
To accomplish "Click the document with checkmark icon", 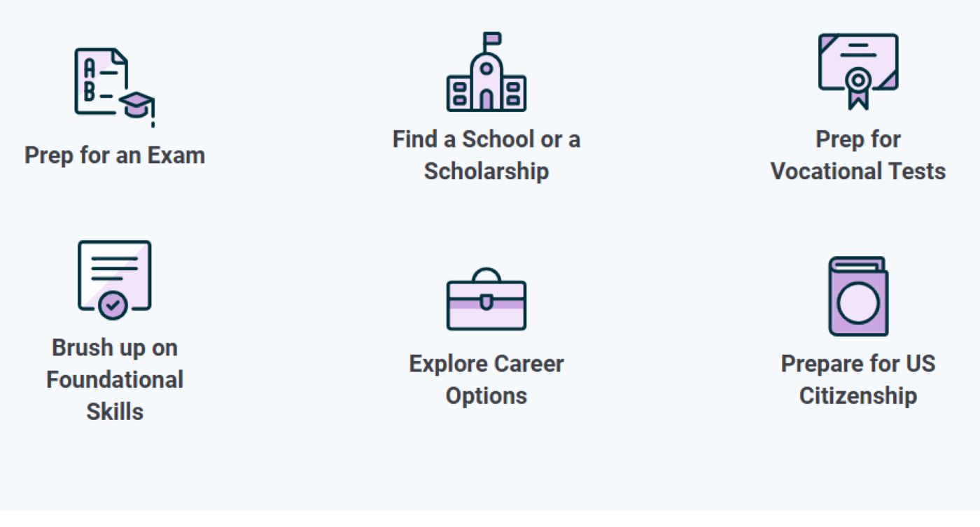I will tap(113, 280).
